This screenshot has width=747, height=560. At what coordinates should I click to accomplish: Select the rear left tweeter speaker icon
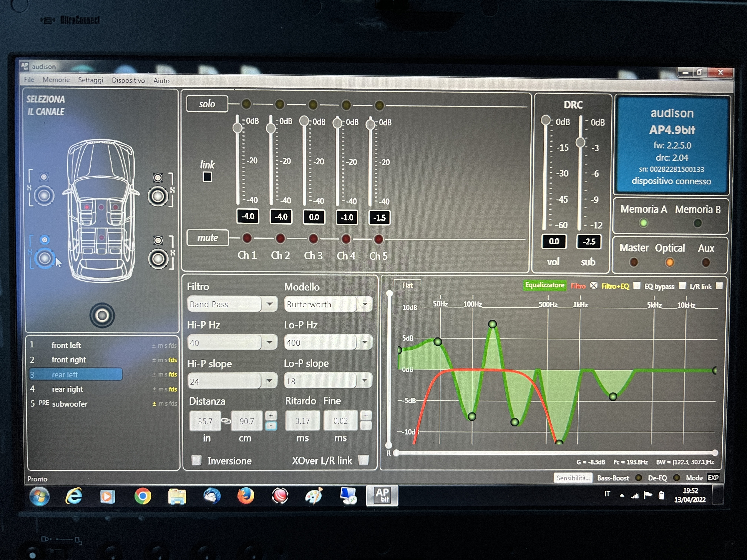(x=45, y=240)
